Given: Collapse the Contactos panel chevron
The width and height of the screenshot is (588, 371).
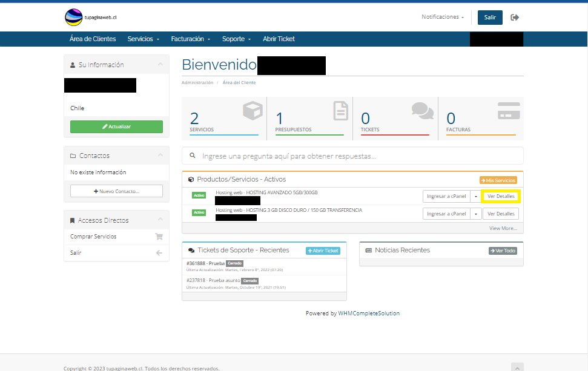Looking at the screenshot, I should 160,156.
